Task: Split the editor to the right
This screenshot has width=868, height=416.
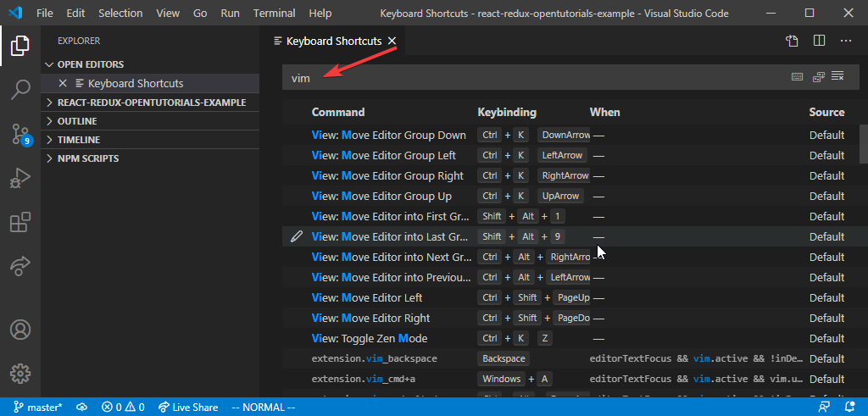Action: pyautogui.click(x=820, y=41)
